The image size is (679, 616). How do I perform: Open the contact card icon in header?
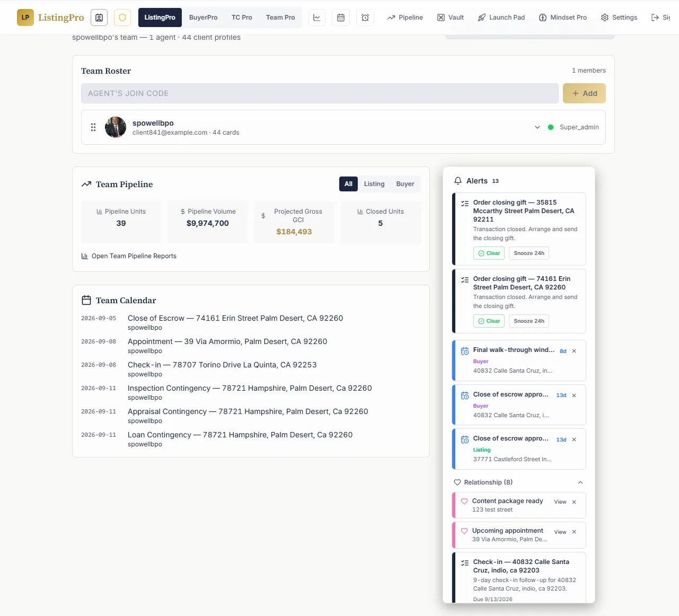pos(99,17)
